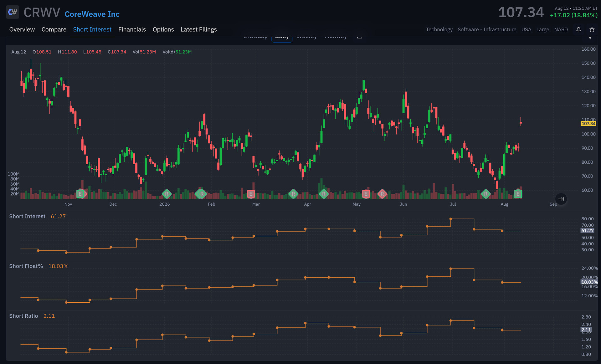Click the 18.03% Short Float axis label

589,282
